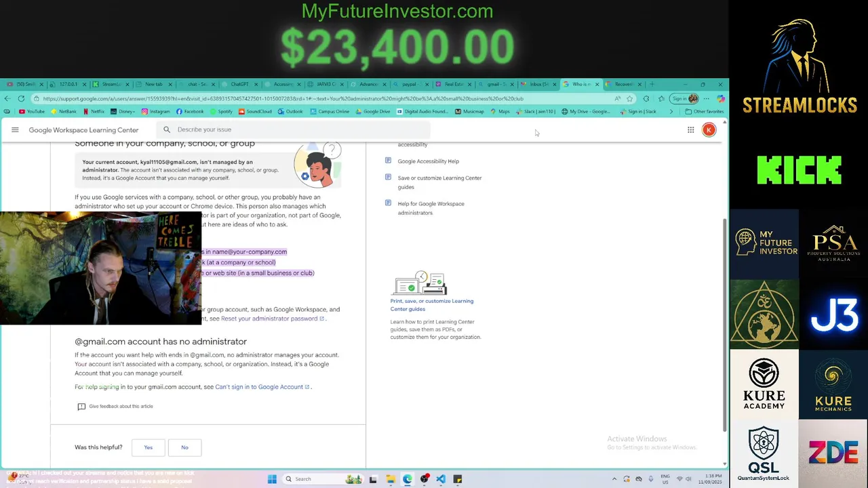Open the Google account avatar K
This screenshot has height=488, width=868.
click(709, 129)
